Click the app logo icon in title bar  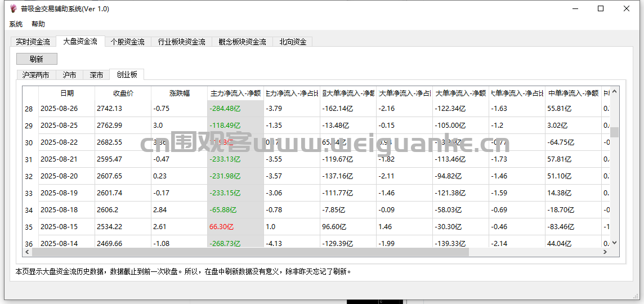[x=14, y=9]
